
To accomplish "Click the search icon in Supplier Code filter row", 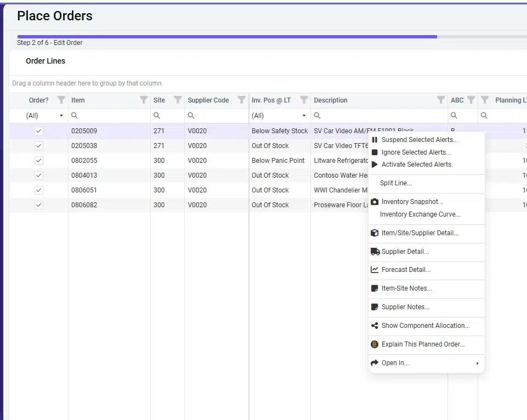I will 191,116.
